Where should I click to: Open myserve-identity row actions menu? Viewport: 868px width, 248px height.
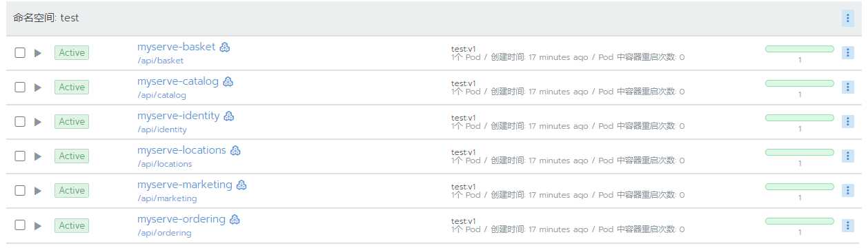[x=848, y=121]
